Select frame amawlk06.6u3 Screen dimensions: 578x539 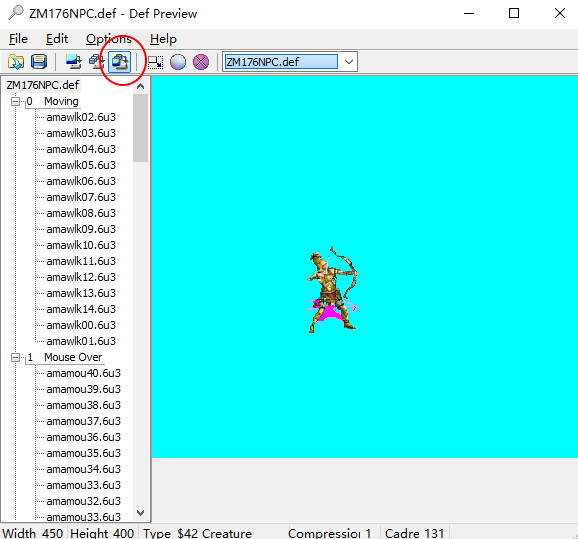tap(81, 181)
